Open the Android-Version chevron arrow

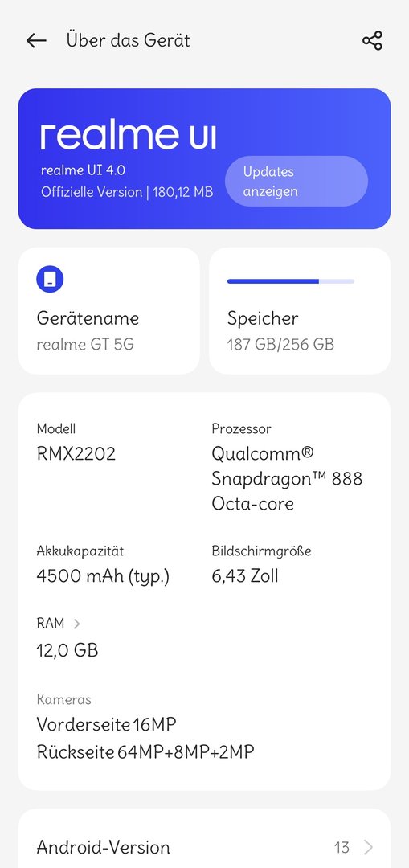tap(368, 847)
